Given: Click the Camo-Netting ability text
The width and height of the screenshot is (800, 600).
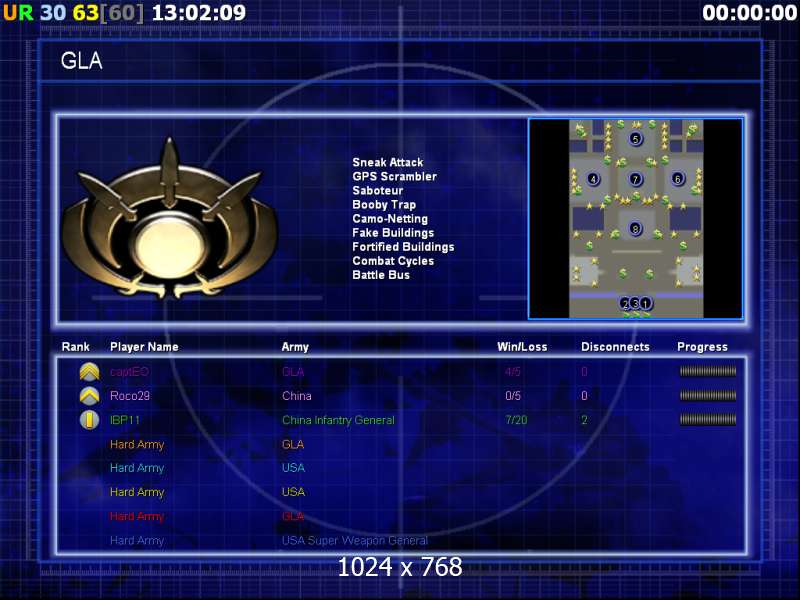Looking at the screenshot, I should point(390,219).
